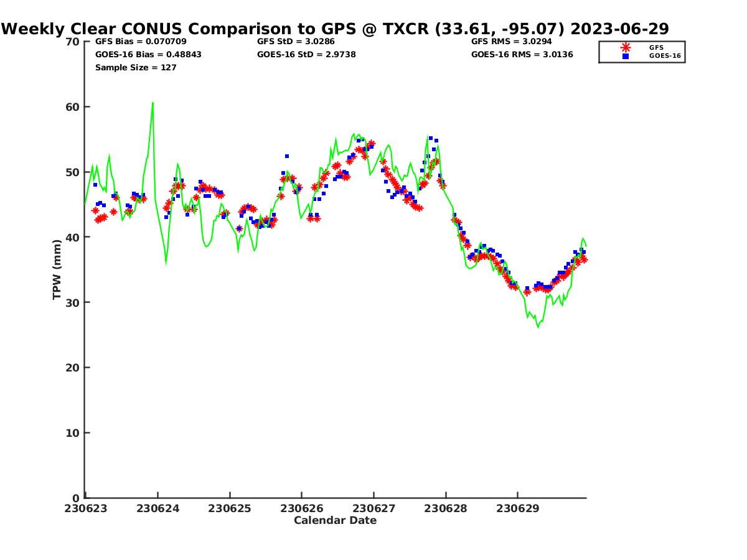
Task: Click the 230629 x-axis tick label
Action: [x=517, y=508]
